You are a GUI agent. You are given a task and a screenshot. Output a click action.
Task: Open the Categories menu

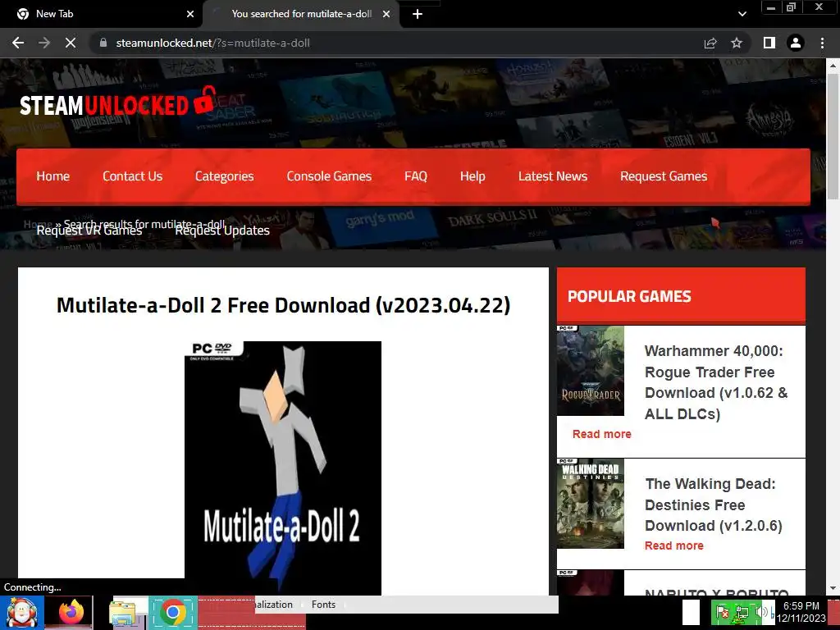225,176
